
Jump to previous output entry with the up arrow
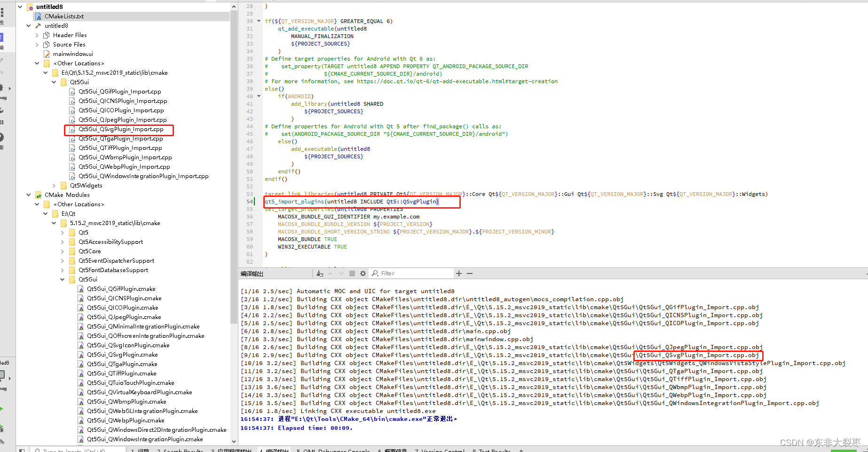[331, 273]
